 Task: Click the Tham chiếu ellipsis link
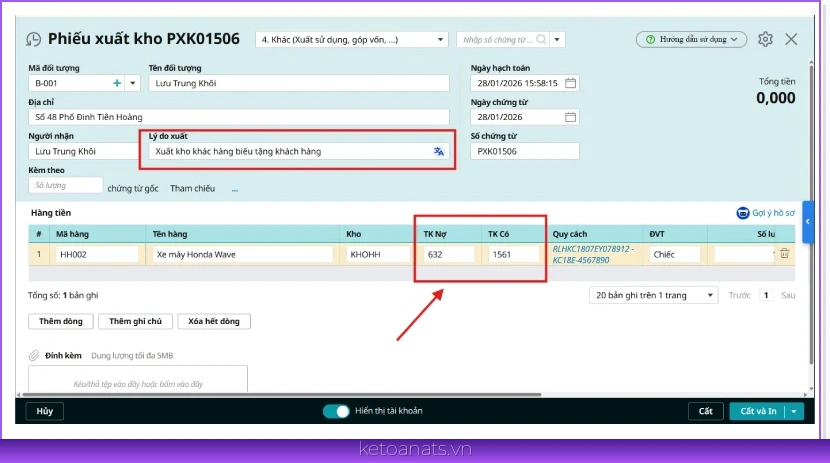(x=234, y=189)
